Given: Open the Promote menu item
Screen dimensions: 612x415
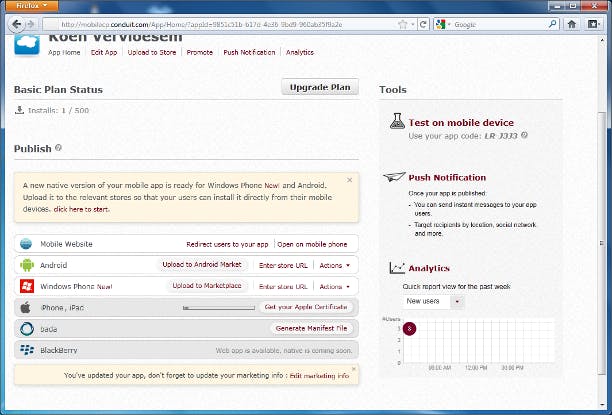Looking at the screenshot, I should point(199,52).
